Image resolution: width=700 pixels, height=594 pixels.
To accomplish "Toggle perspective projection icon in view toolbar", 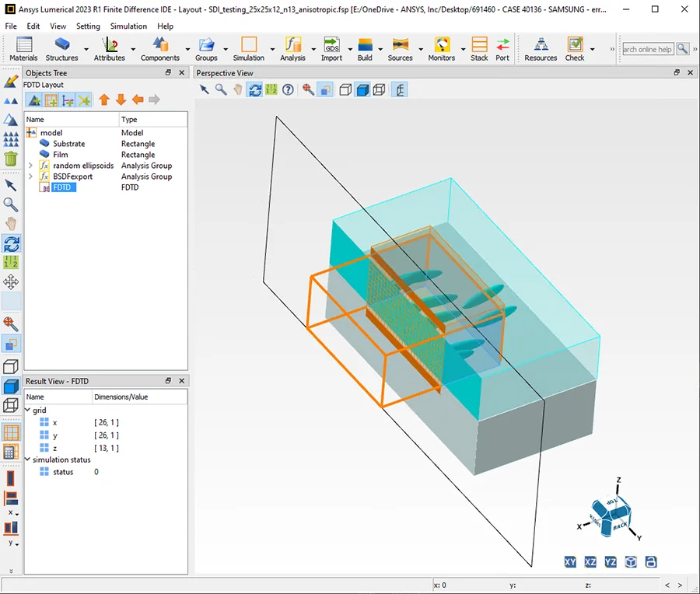I will coord(400,89).
